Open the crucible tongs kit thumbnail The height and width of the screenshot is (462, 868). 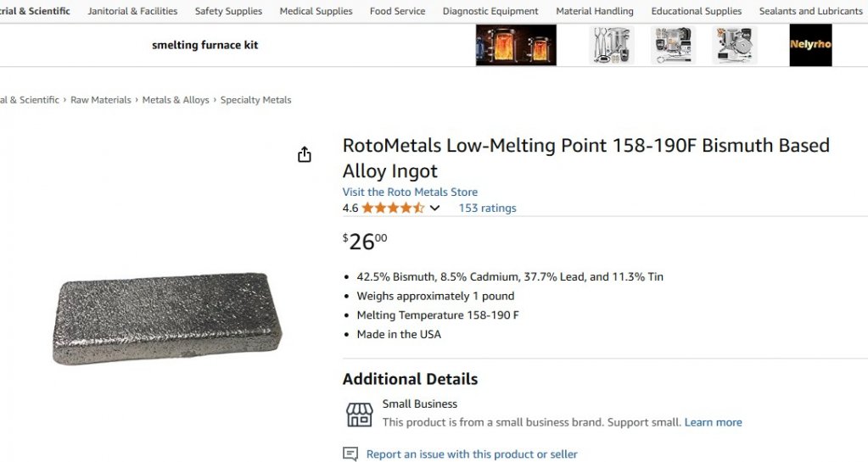point(611,46)
